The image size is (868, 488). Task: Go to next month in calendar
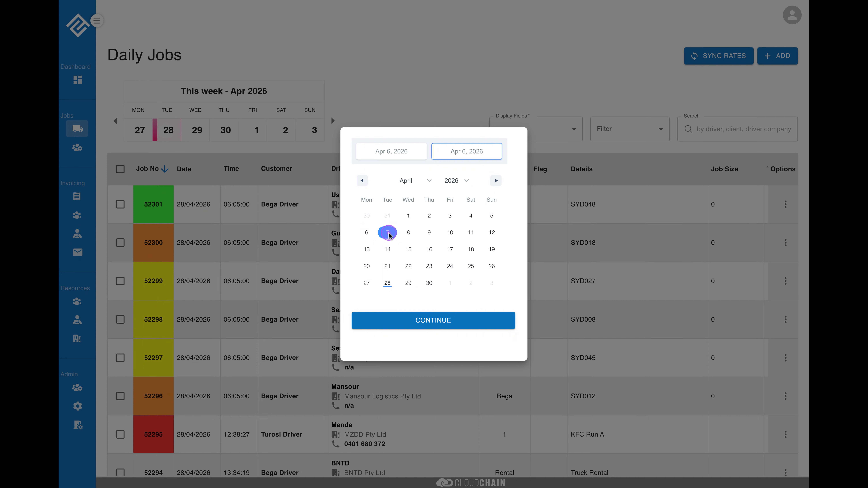point(496,181)
